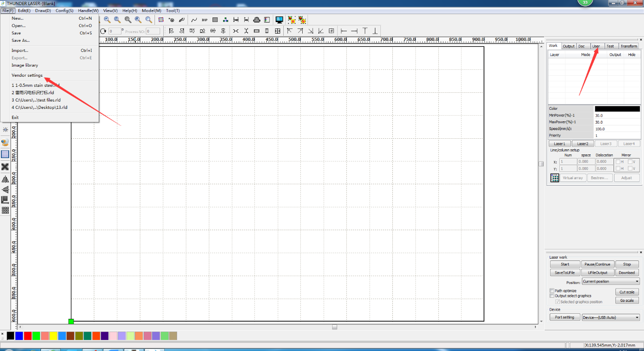
Task: Switch to the Output tab
Action: point(569,46)
